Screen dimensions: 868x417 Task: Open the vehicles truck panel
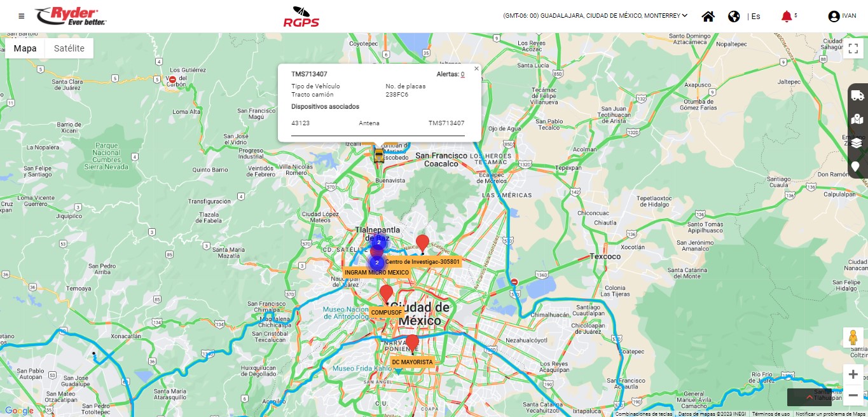click(x=857, y=95)
